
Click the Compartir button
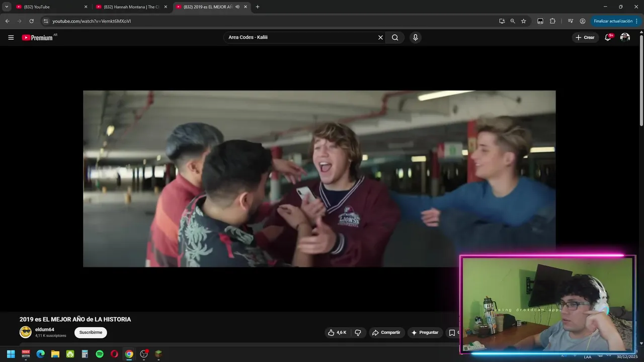[x=386, y=332]
